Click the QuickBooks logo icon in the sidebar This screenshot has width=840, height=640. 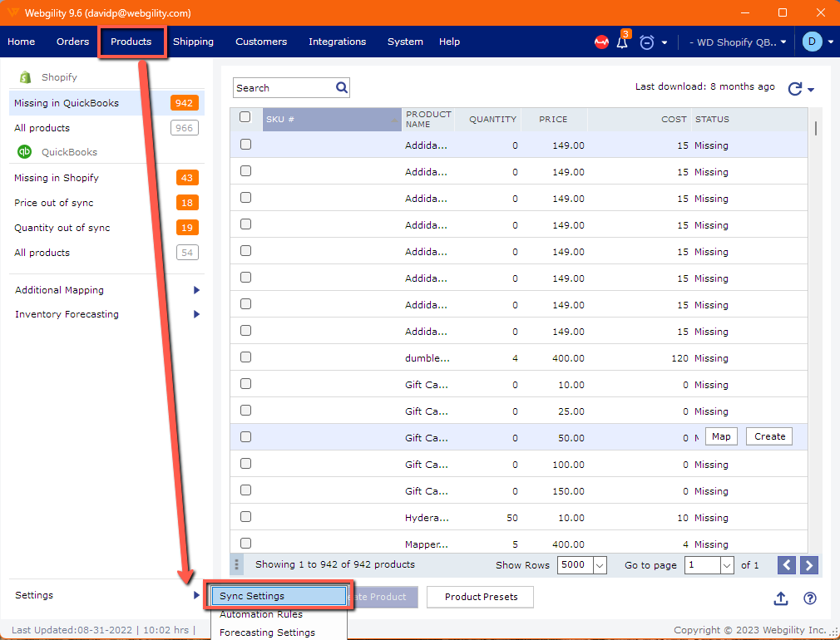pos(25,152)
